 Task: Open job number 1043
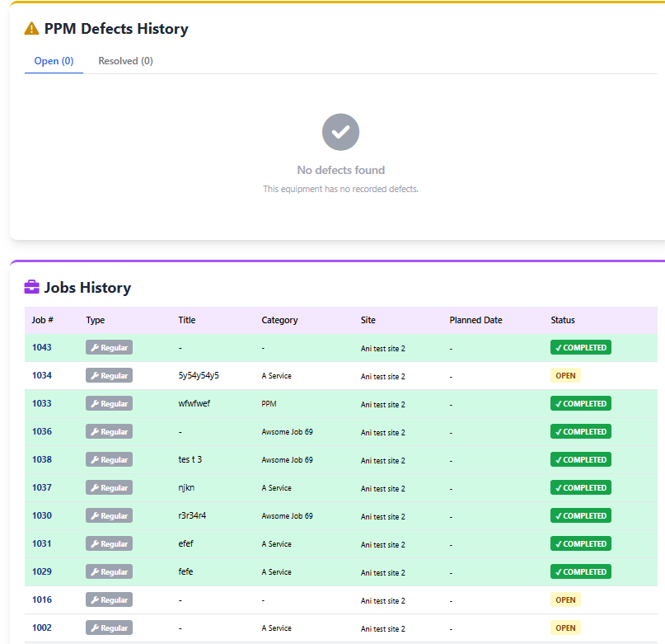point(42,347)
